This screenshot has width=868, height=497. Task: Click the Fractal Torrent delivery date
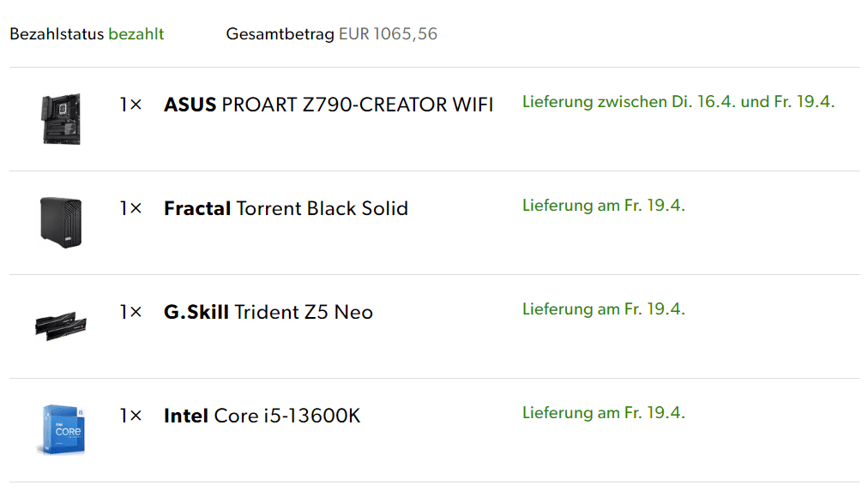[603, 206]
